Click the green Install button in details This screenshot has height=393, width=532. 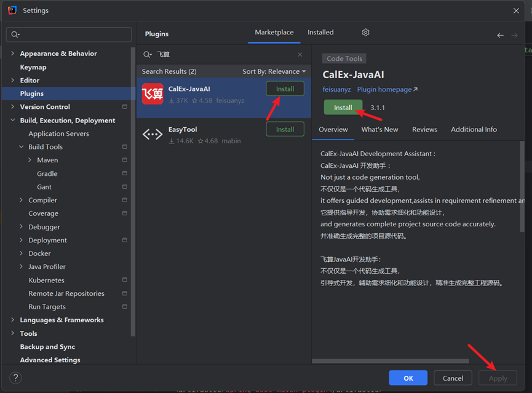point(343,108)
